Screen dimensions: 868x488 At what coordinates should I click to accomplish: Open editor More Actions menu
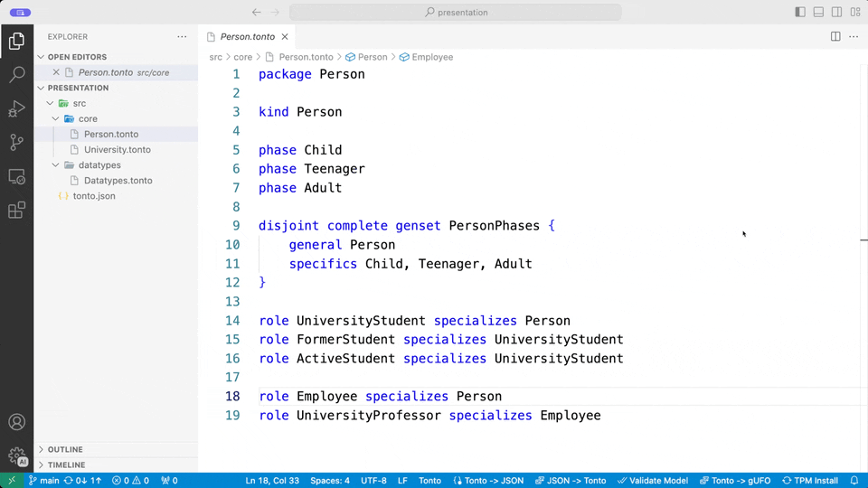pos(854,36)
